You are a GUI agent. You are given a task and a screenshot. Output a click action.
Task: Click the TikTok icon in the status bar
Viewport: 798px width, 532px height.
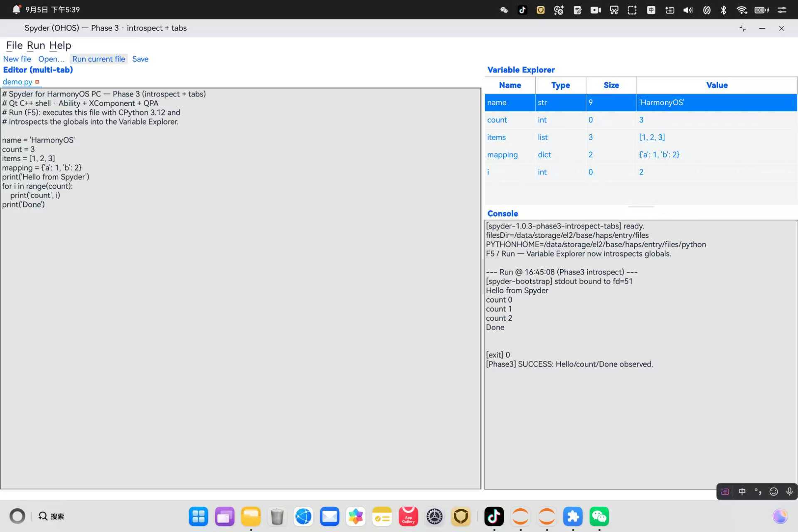pyautogui.click(x=522, y=10)
